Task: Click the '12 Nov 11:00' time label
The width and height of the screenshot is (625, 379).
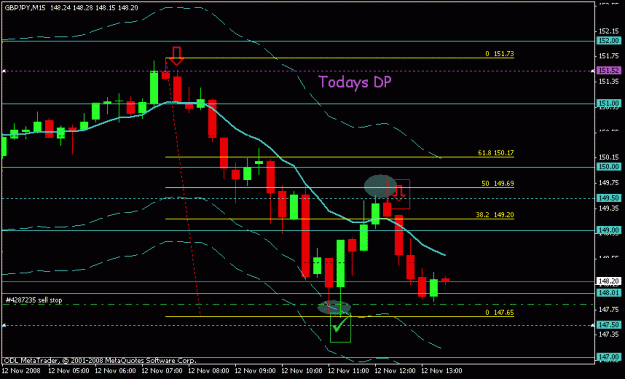Action: (348, 371)
